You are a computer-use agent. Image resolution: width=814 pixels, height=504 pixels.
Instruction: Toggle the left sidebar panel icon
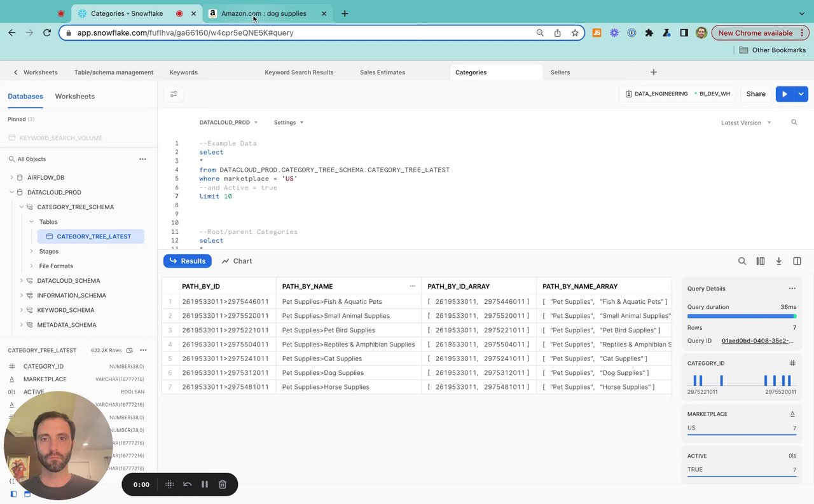point(14,494)
